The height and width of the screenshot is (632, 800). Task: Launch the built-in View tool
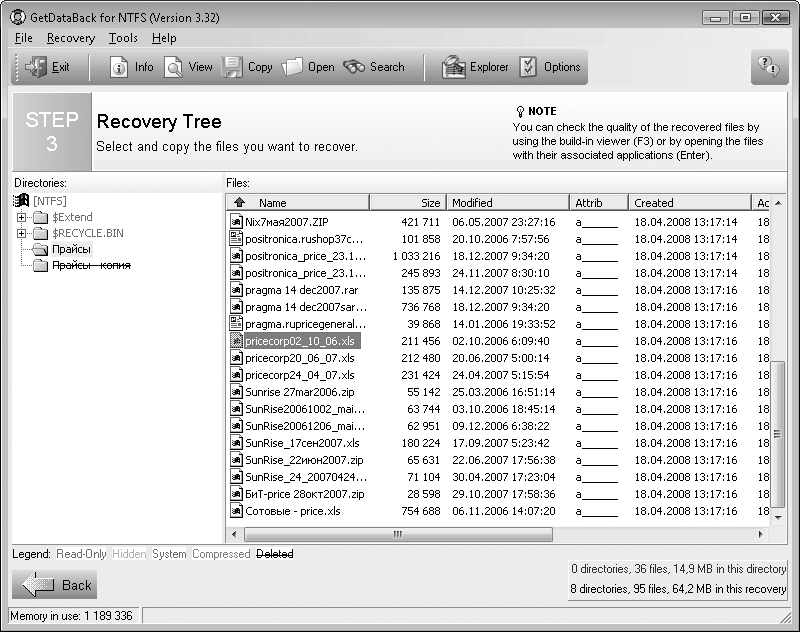click(x=173, y=67)
